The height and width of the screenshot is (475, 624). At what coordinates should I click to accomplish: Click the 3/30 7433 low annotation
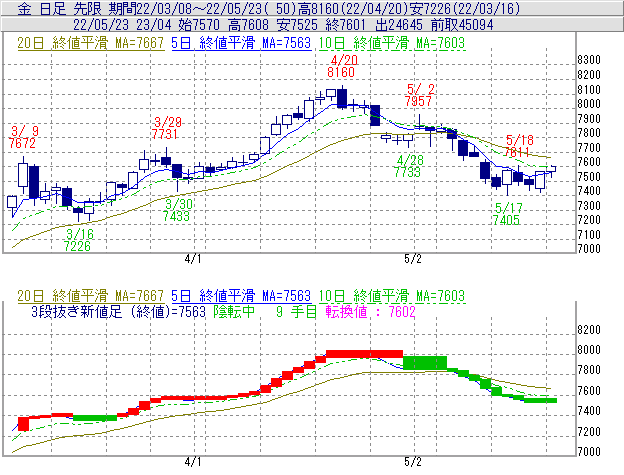coord(177,210)
